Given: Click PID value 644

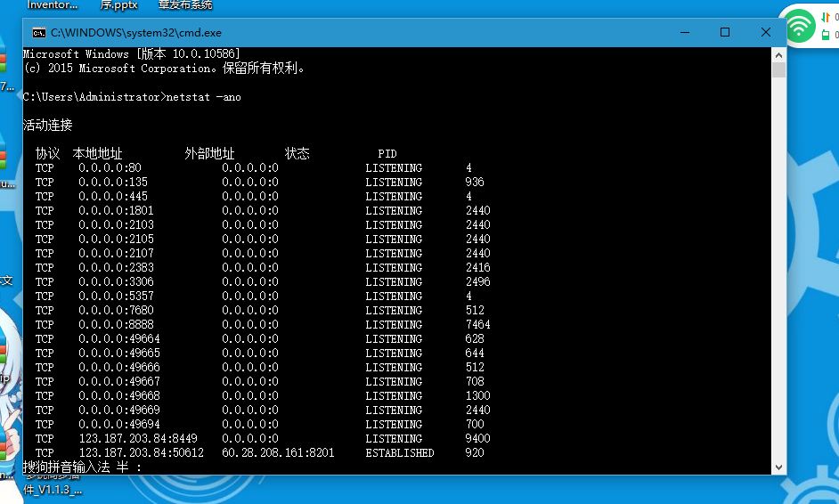Looking at the screenshot, I should pyautogui.click(x=475, y=354).
